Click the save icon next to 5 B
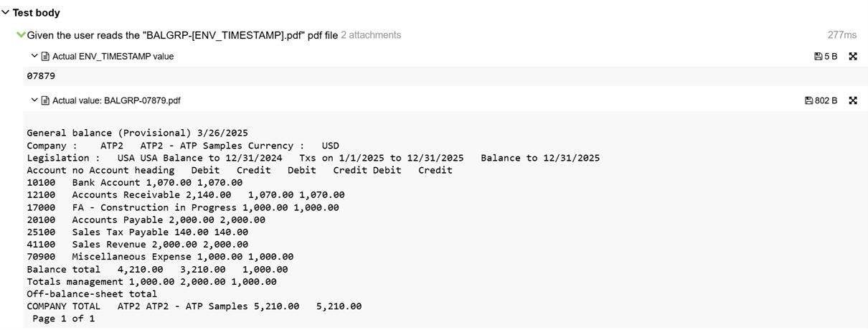 click(819, 56)
